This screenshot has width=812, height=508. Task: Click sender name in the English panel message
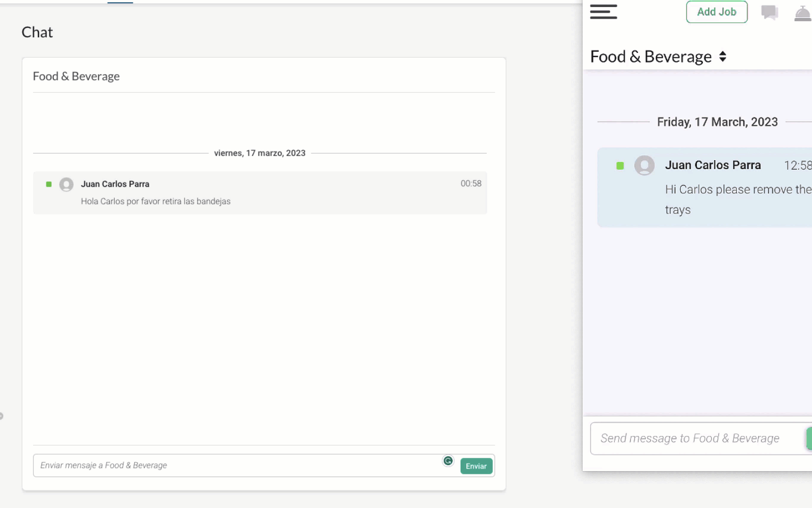713,165
